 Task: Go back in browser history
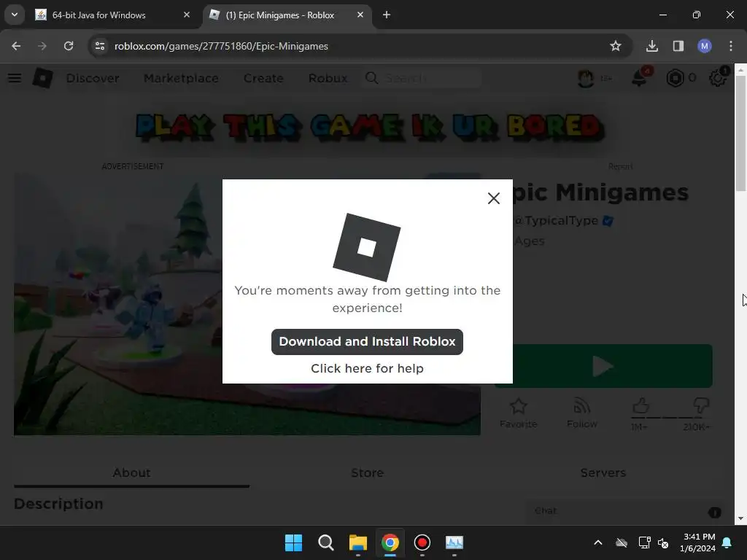pos(16,46)
